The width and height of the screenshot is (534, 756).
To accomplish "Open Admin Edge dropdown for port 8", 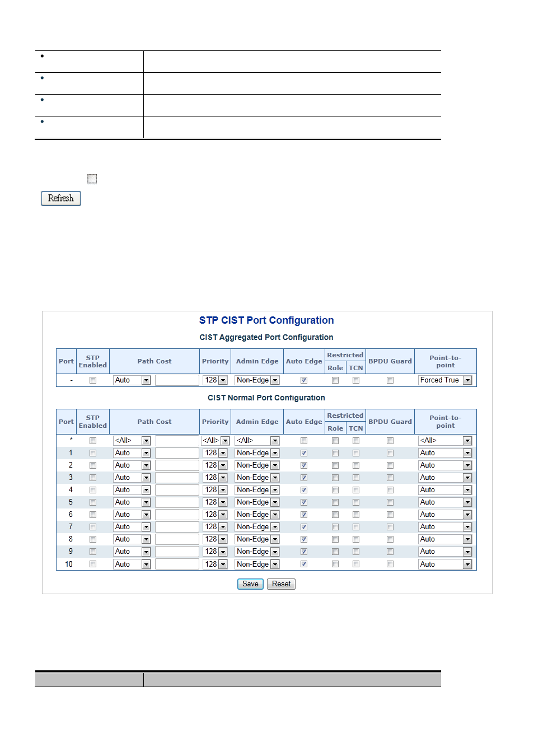I will pos(257,539).
